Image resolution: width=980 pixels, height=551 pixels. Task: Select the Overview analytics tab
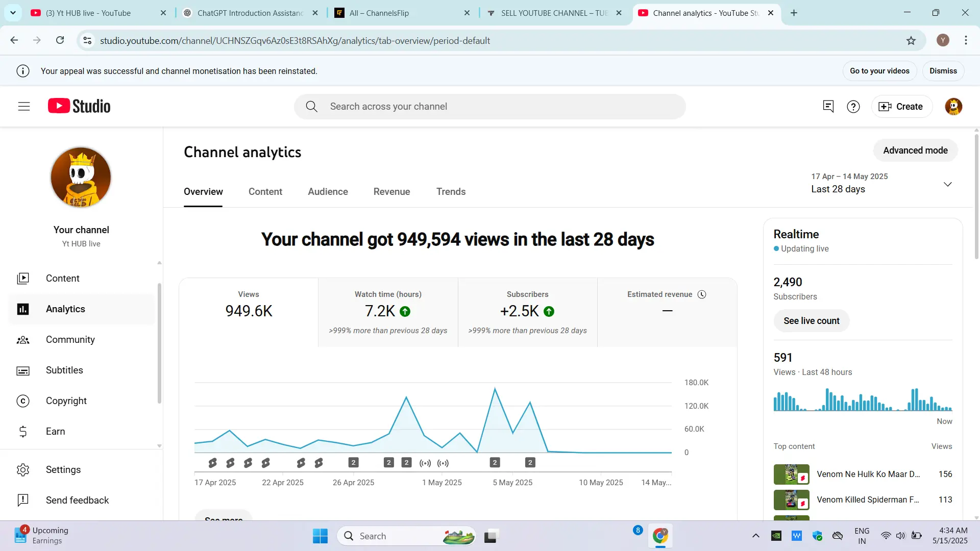tap(203, 192)
